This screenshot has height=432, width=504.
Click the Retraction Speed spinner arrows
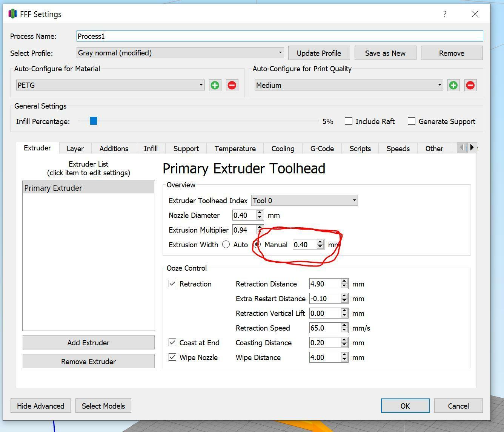[344, 328]
